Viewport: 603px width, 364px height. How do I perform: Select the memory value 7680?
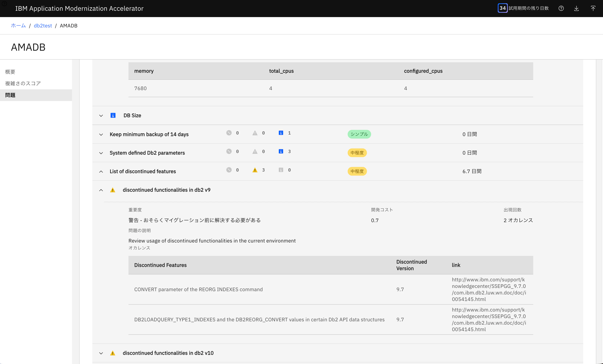tap(140, 88)
